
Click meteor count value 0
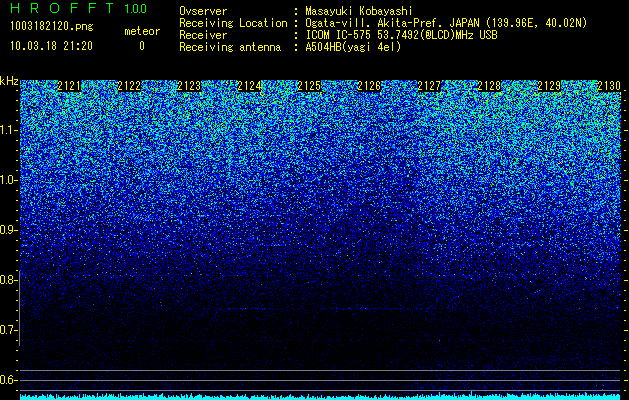142,46
